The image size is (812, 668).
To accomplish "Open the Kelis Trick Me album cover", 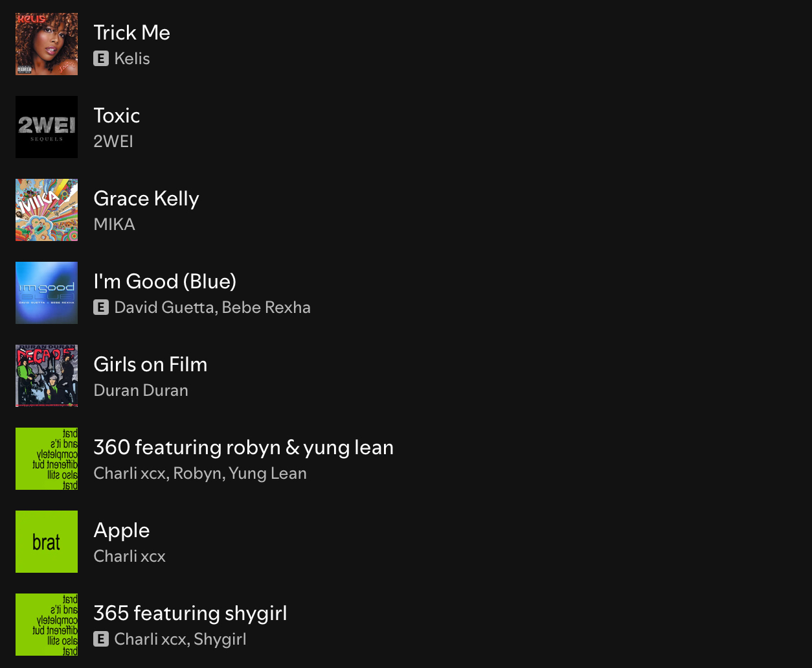I will tap(47, 44).
